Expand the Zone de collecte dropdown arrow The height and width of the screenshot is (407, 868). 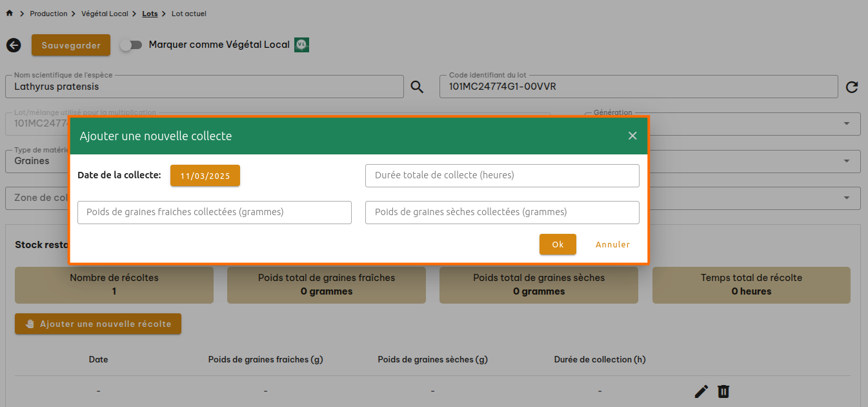846,198
